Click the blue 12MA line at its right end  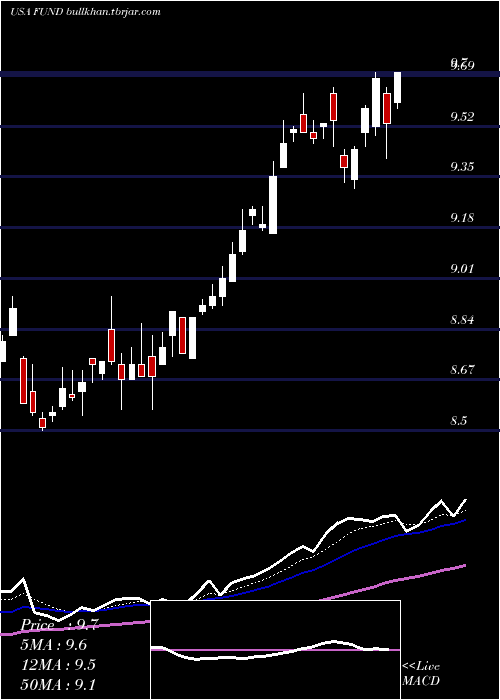(463, 521)
